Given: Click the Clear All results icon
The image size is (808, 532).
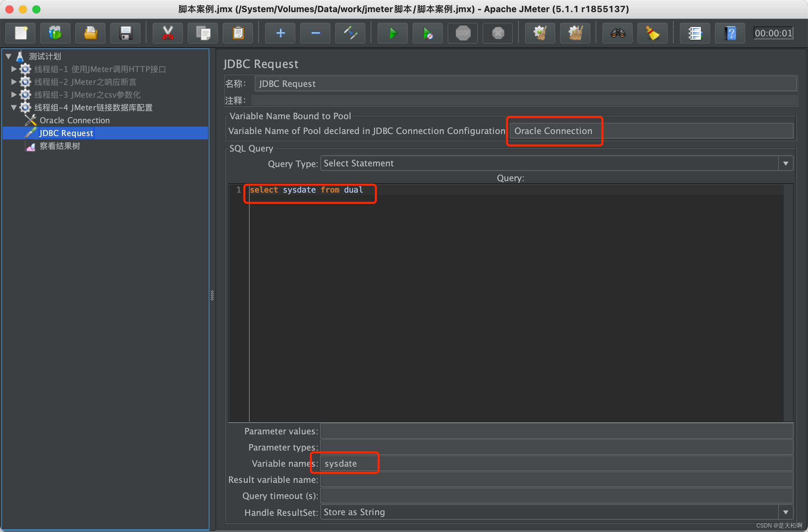Looking at the screenshot, I should pyautogui.click(x=575, y=33).
